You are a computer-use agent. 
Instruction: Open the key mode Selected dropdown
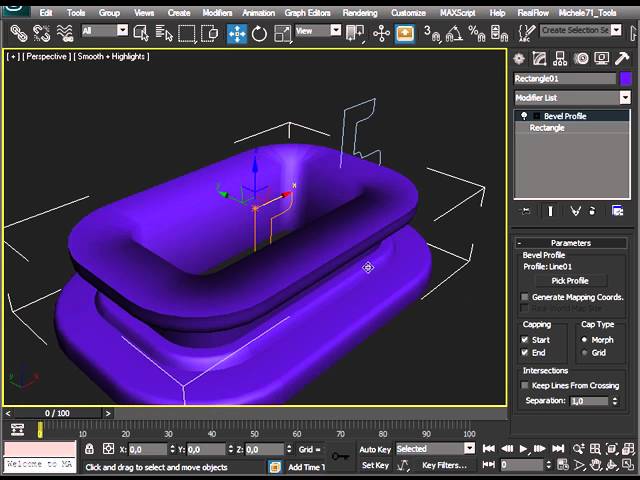click(x=469, y=449)
